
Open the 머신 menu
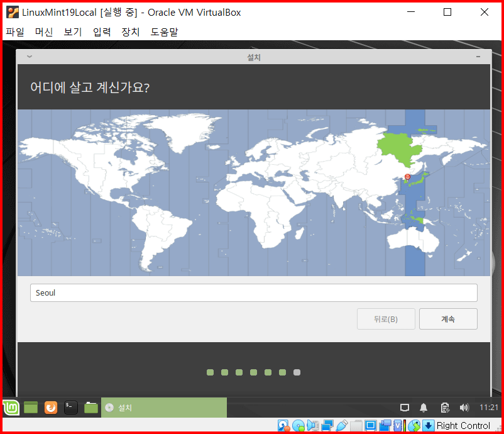[x=44, y=32]
